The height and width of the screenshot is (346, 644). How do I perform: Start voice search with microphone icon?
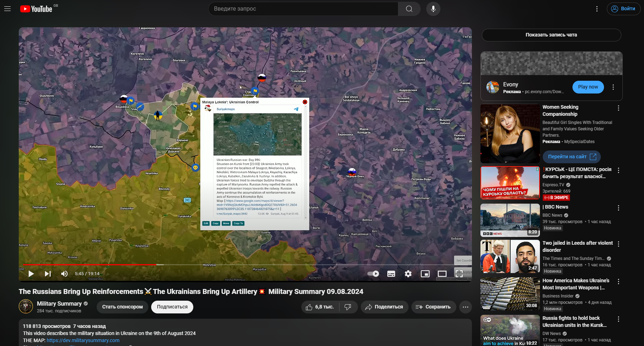[x=433, y=9]
